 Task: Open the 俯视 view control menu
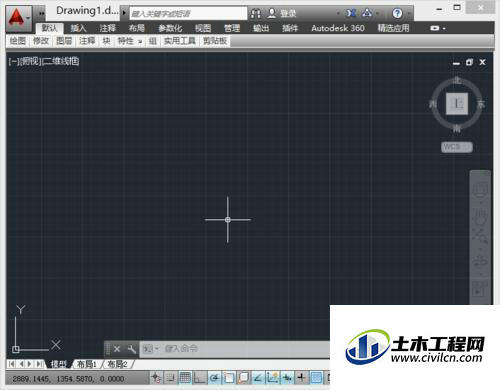[31, 61]
